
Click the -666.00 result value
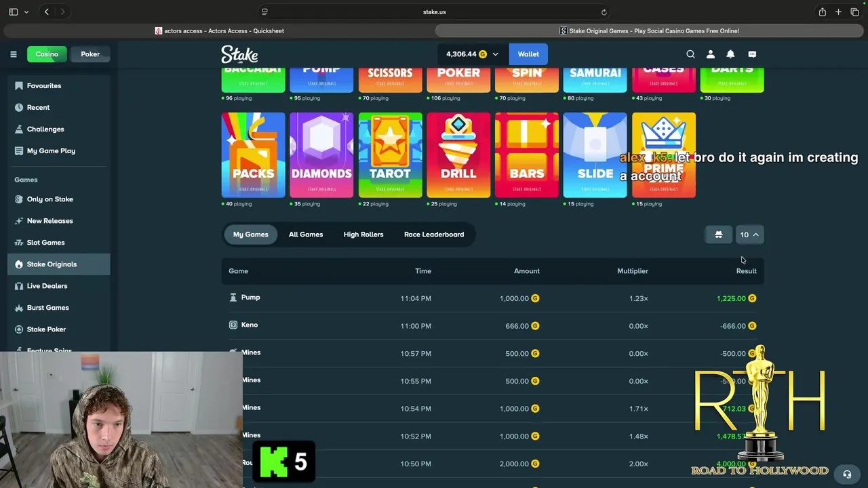pos(733,326)
